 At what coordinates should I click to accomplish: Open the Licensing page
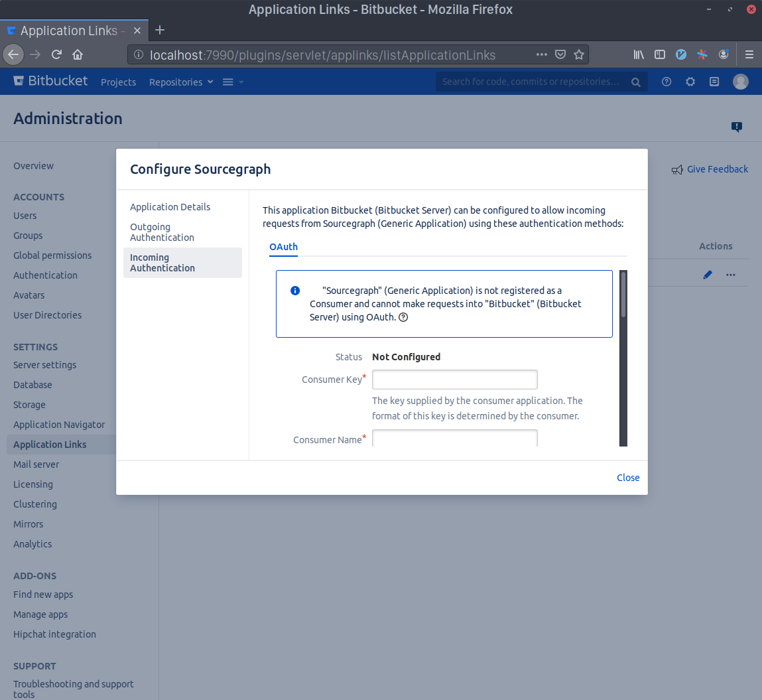coord(33,484)
